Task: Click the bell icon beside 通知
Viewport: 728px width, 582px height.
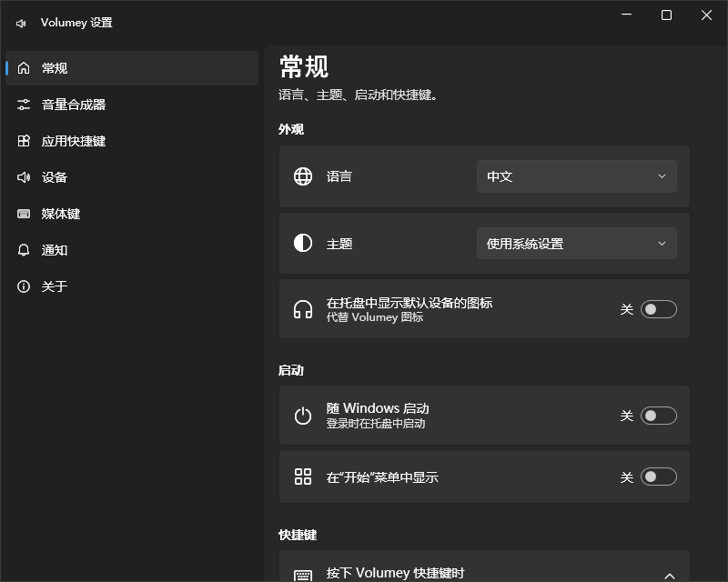Action: (x=24, y=250)
